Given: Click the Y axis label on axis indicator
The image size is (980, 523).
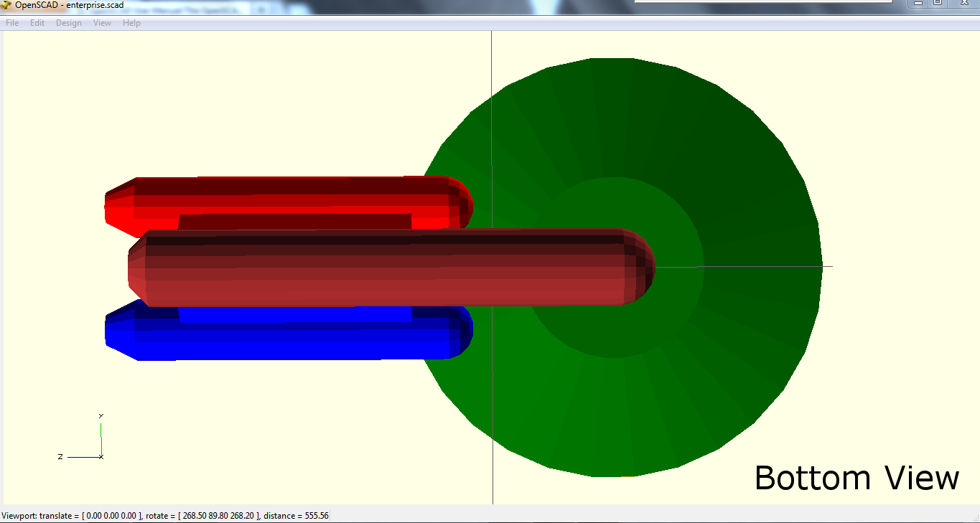Looking at the screenshot, I should 101,415.
